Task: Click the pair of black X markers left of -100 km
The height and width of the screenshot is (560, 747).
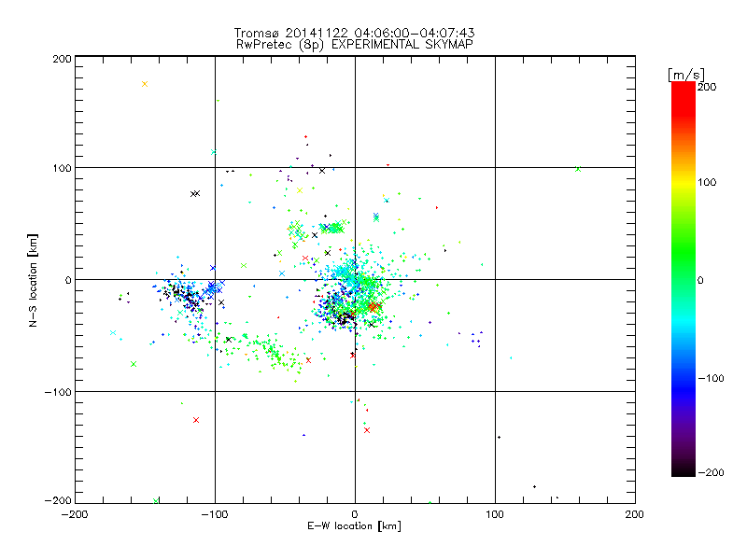Action: click(x=195, y=193)
